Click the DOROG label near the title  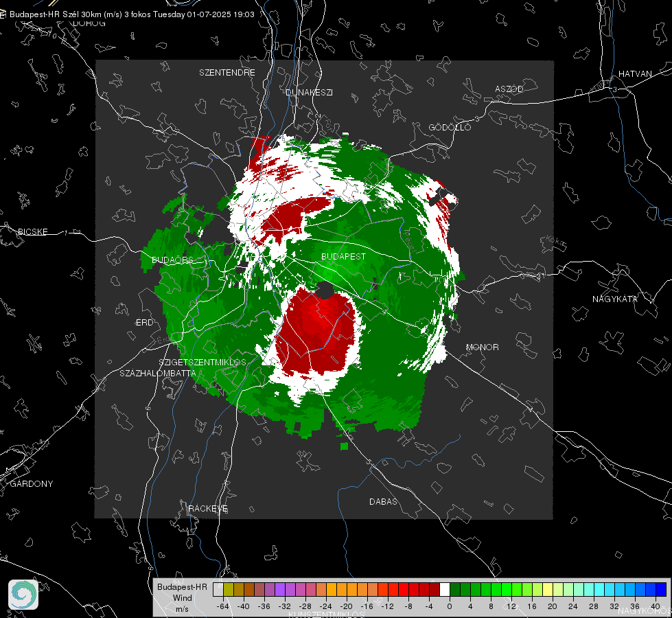(89, 23)
